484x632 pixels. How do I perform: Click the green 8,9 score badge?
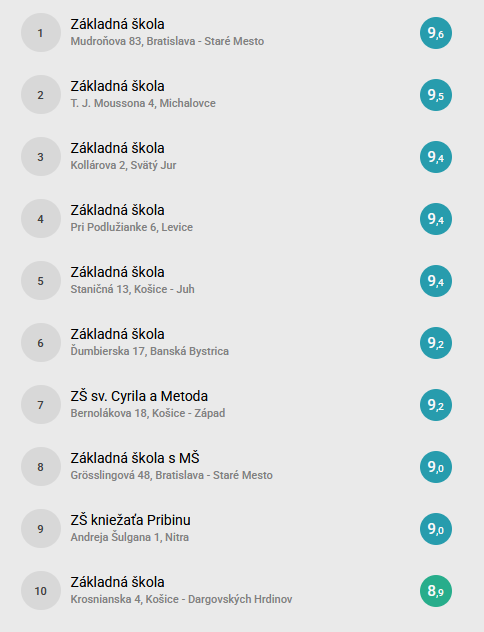(x=436, y=591)
